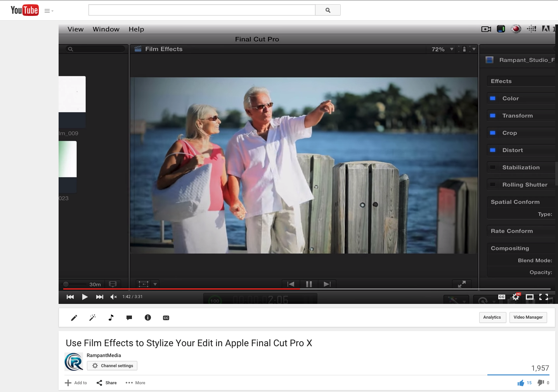This screenshot has height=392, width=558.
Task: Share this video
Action: click(x=107, y=383)
